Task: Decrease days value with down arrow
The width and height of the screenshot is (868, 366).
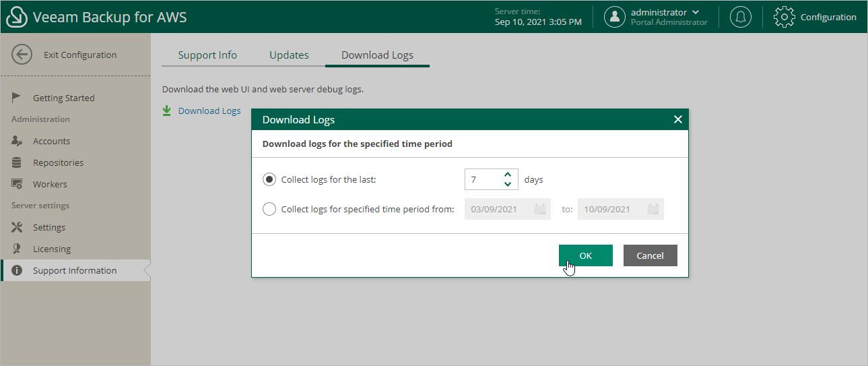Action: click(508, 184)
